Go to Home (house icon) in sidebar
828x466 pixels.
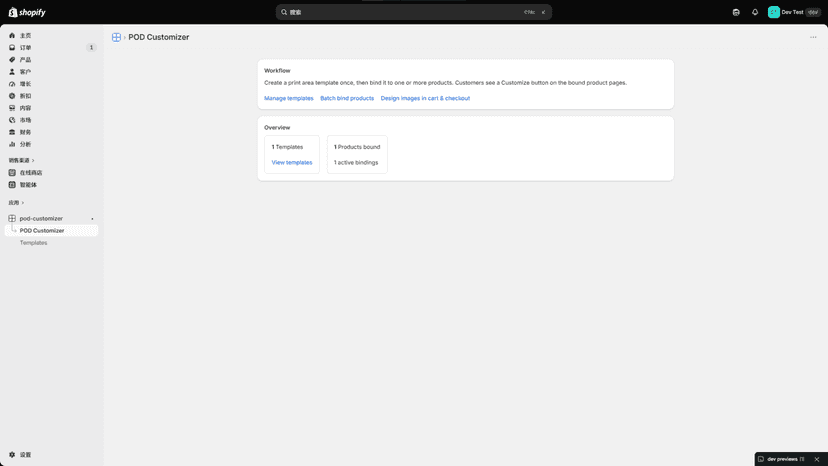[51, 35]
